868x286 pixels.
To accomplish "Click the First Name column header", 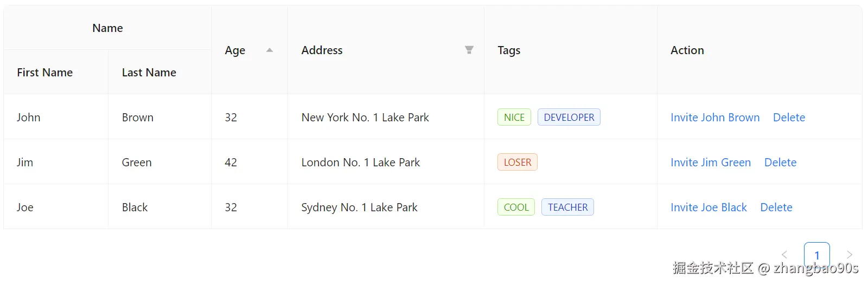I will (x=44, y=73).
